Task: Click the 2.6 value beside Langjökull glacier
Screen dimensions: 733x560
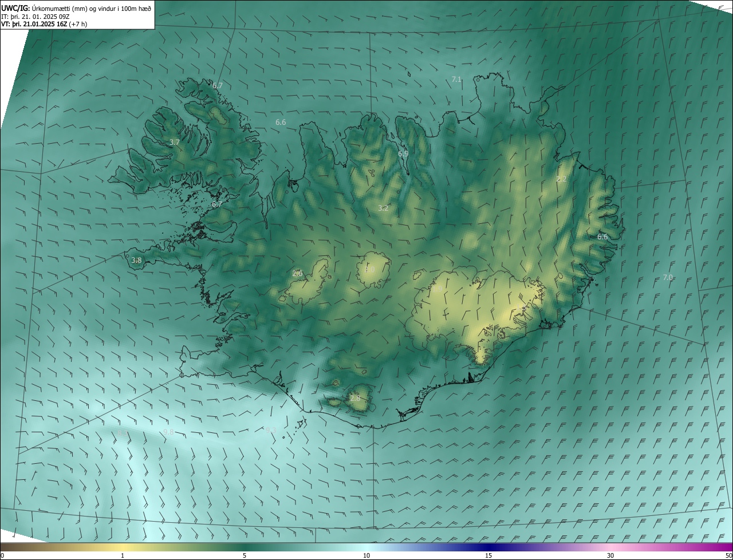Action: (297, 274)
